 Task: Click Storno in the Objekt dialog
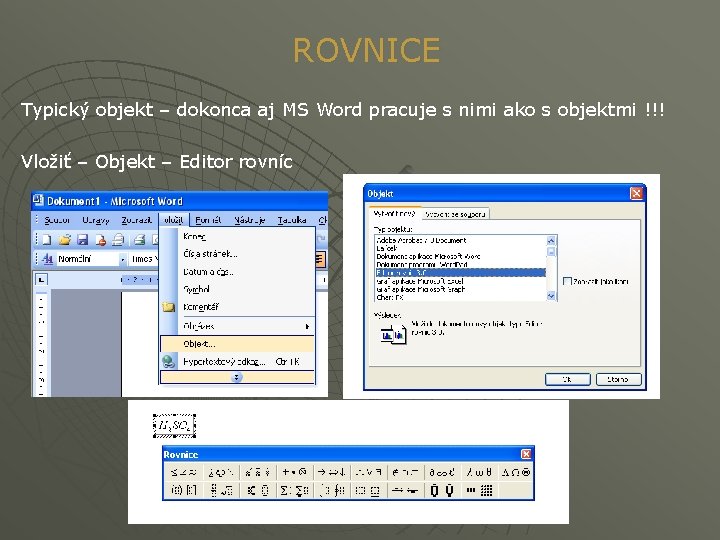pyautogui.click(x=618, y=379)
